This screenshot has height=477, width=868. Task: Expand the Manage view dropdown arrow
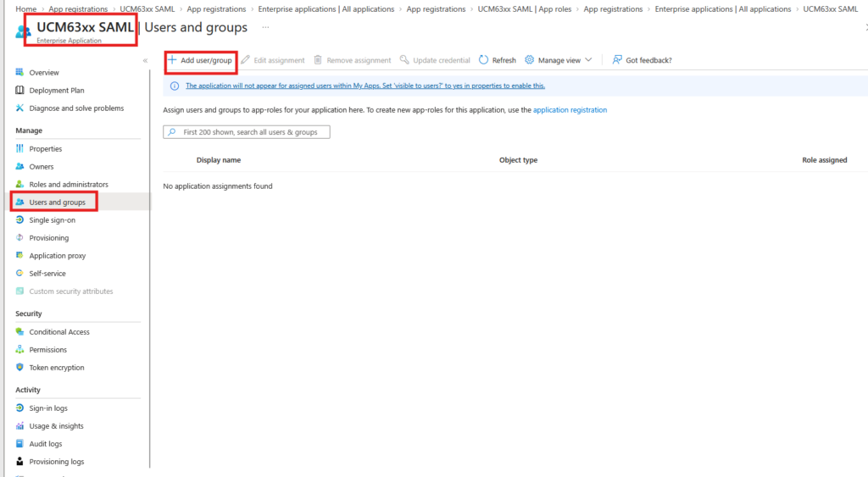tap(588, 60)
